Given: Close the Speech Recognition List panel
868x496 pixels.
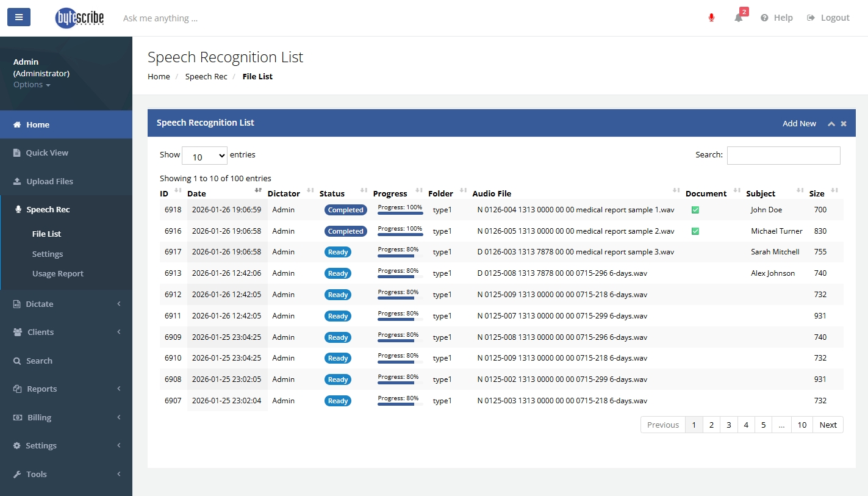Looking at the screenshot, I should [844, 124].
